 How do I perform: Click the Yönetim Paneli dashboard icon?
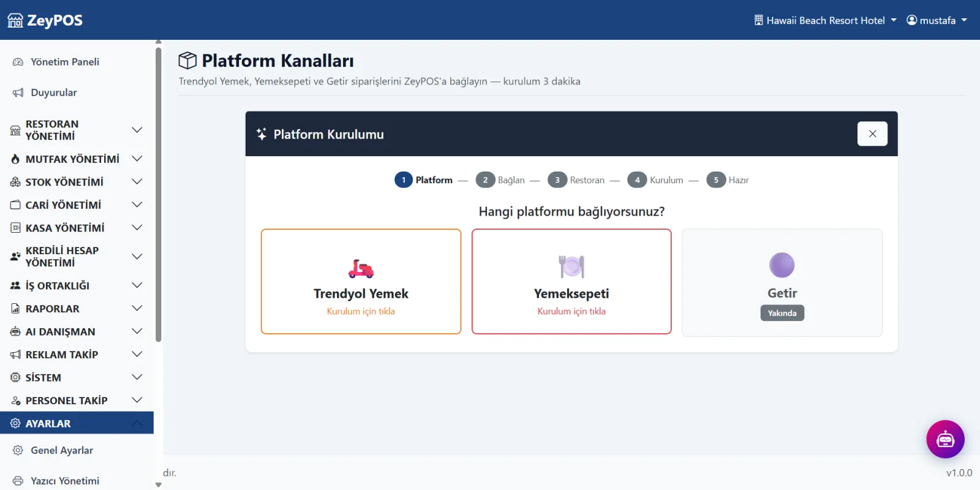pyautogui.click(x=18, y=62)
